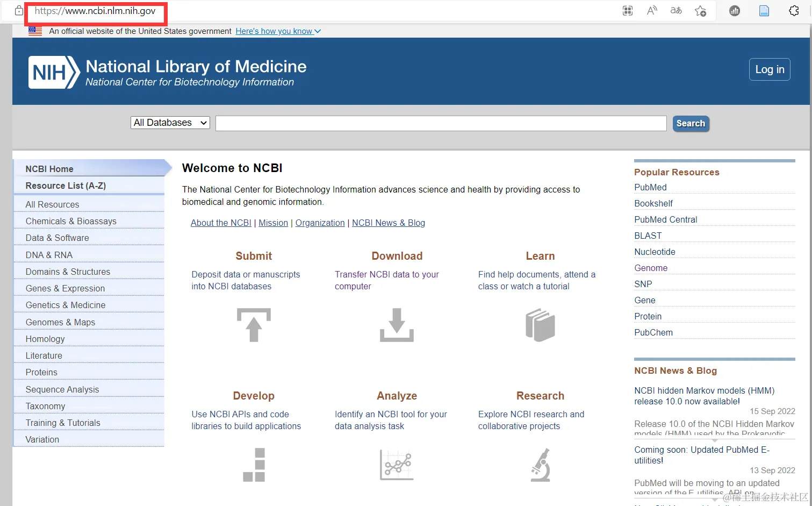812x506 pixels.
Task: Click the Analyze chart icon
Action: pos(397,465)
